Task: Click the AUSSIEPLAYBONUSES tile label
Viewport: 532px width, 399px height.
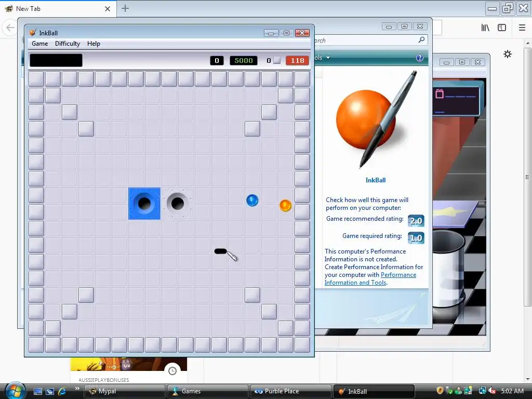Action: coord(103,380)
